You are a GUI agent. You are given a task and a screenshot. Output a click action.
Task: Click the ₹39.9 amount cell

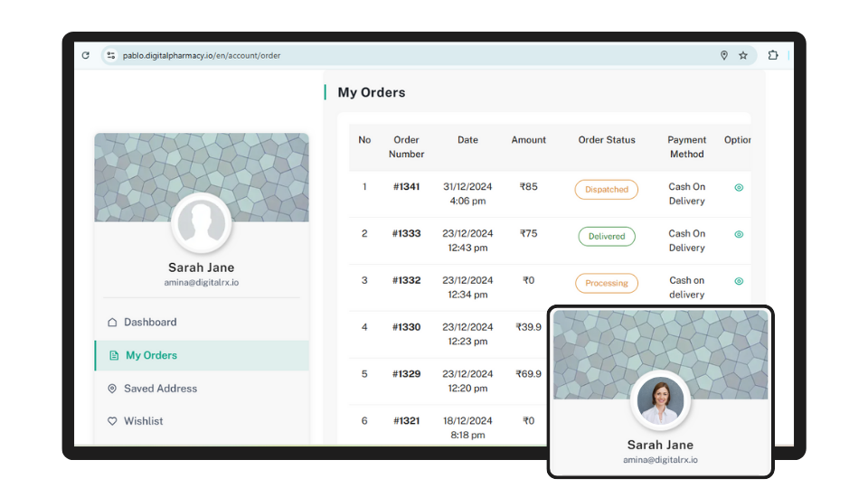[x=528, y=327]
